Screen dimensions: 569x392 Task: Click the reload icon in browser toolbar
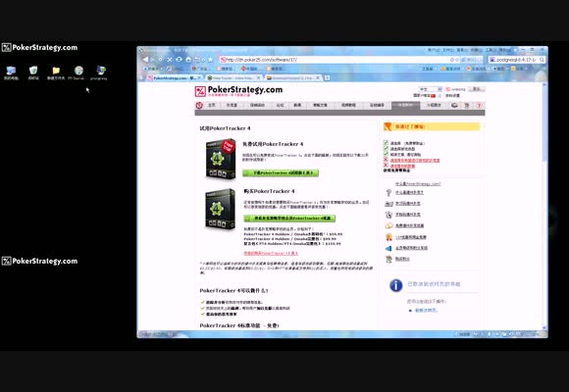click(x=179, y=59)
